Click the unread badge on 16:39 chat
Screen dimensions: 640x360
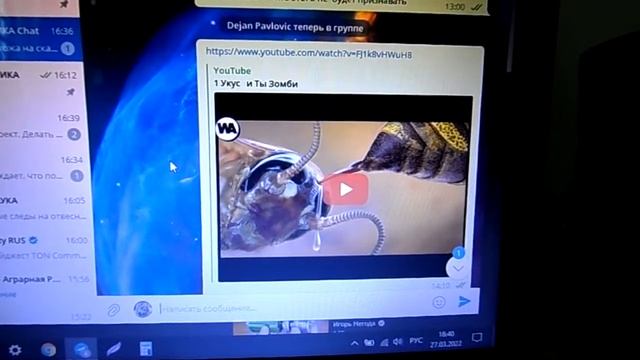[x=74, y=134]
